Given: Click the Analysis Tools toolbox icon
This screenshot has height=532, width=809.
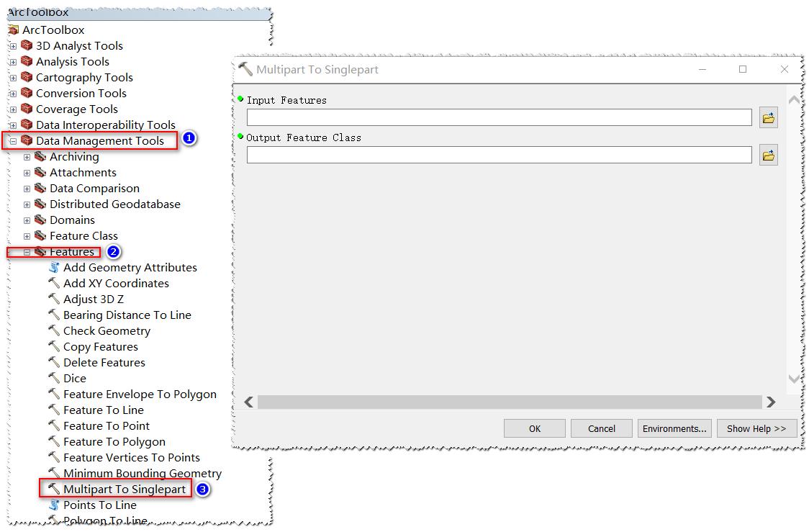Looking at the screenshot, I should coord(27,61).
